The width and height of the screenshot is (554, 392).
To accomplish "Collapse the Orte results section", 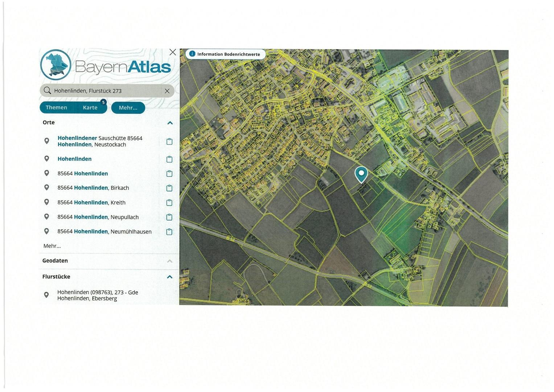I will [x=170, y=123].
